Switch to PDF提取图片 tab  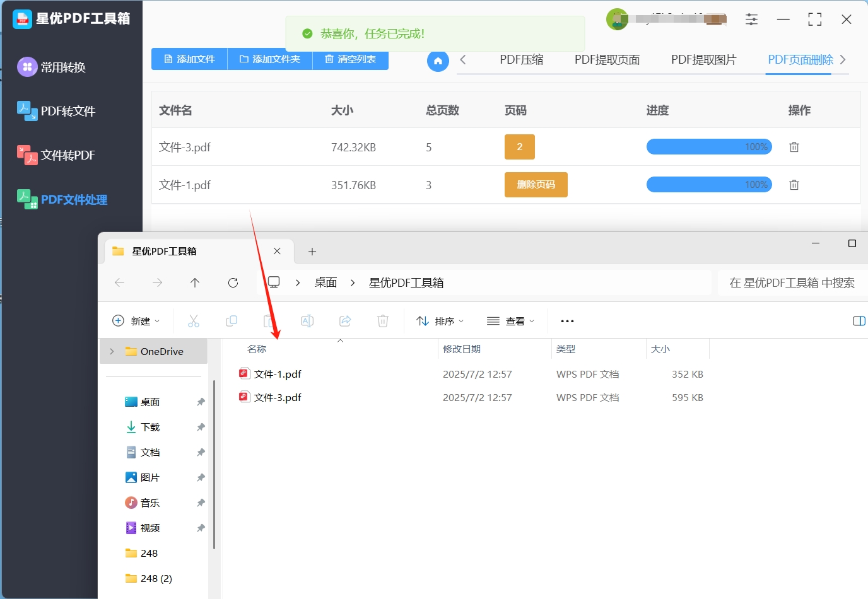[x=703, y=60]
